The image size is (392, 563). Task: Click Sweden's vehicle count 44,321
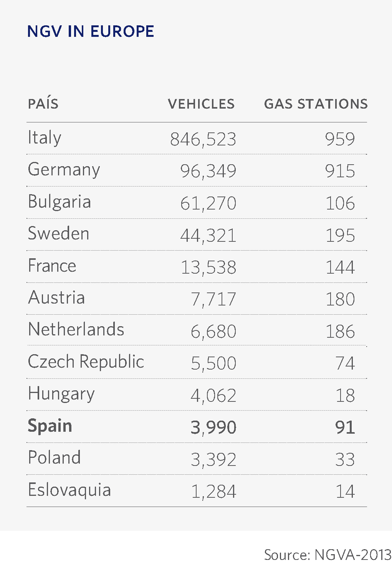(208, 236)
